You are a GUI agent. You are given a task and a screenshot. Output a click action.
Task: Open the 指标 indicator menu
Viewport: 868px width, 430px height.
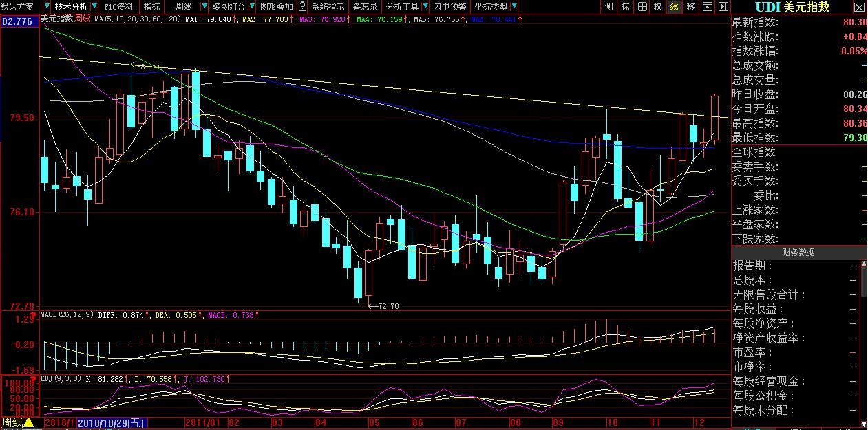(x=151, y=7)
